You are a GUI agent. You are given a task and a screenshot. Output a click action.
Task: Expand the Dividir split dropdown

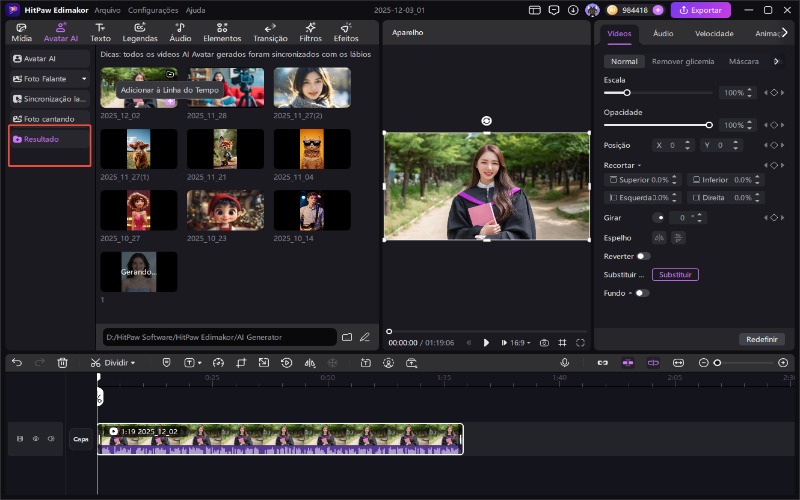(133, 363)
